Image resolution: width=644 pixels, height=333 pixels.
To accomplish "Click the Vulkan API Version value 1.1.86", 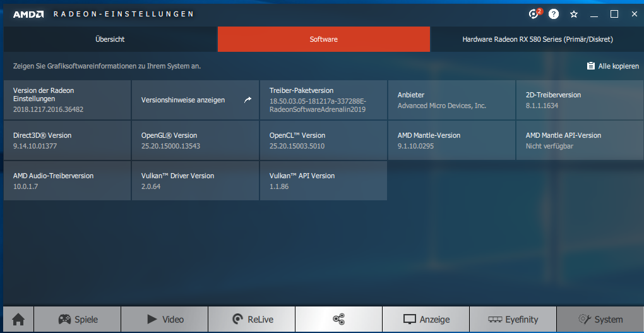I will [x=279, y=186].
